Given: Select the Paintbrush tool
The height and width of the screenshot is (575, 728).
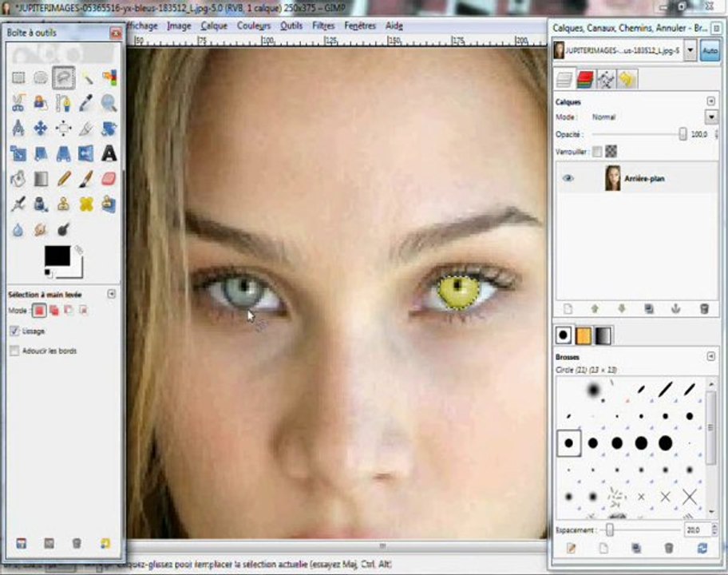Looking at the screenshot, I should [86, 179].
